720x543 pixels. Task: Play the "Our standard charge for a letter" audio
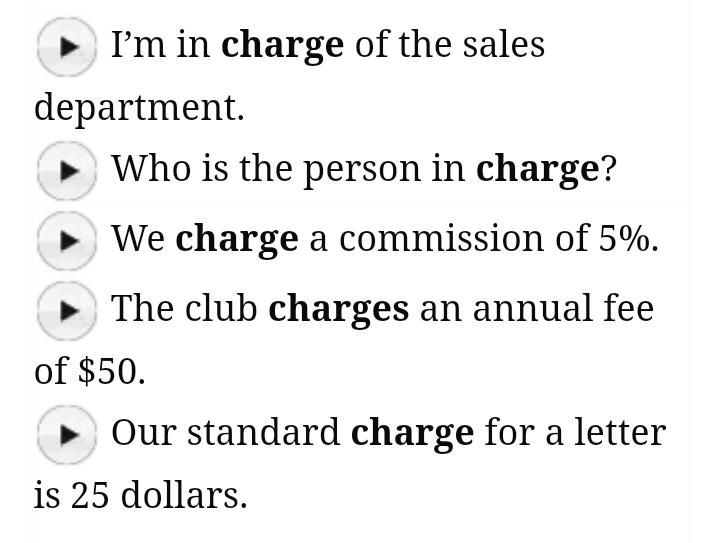(x=66, y=434)
